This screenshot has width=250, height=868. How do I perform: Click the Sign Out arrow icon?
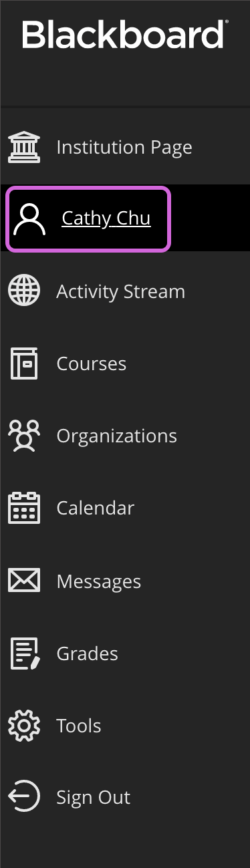23,797
